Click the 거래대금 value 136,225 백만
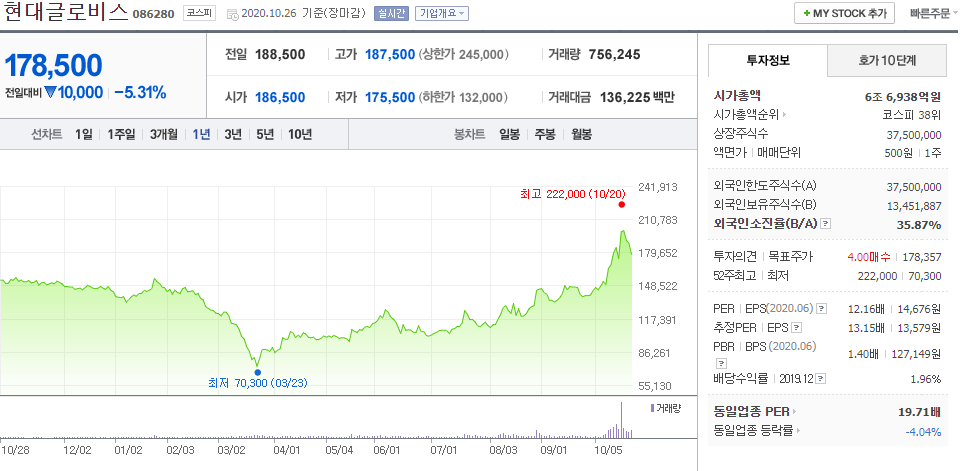Viewport: 961px width, 471px height. [637, 98]
